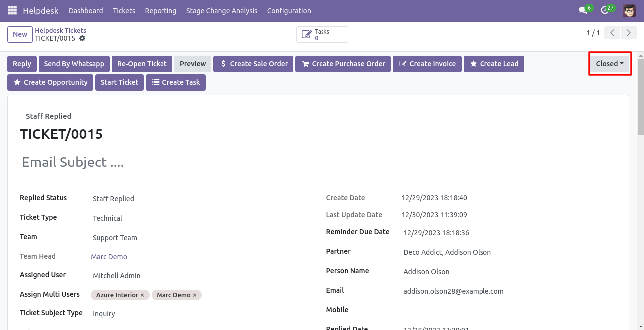Screen dimensions: 644x330
Task: Click the Person Name field Addison Olson
Action: 426,272
